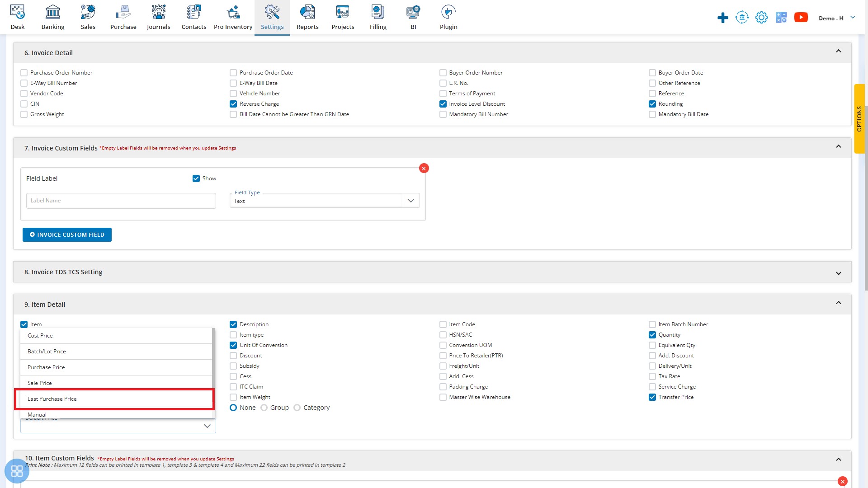Check the E-Way Bill Number checkbox

24,83
